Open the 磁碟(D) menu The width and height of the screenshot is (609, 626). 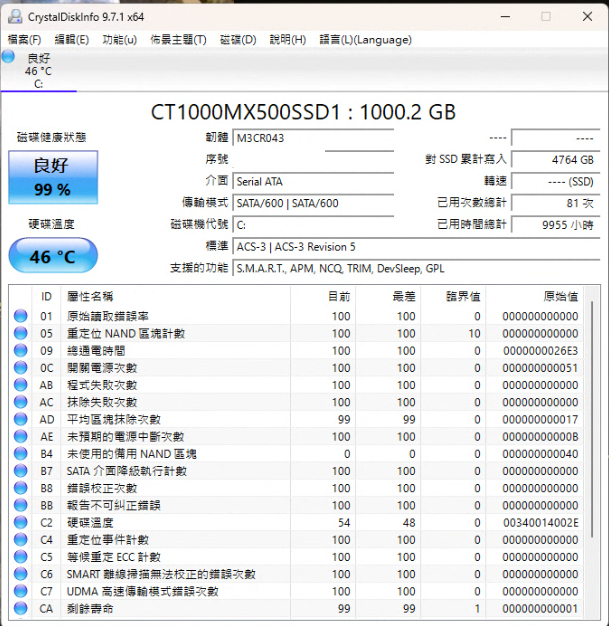pos(238,40)
